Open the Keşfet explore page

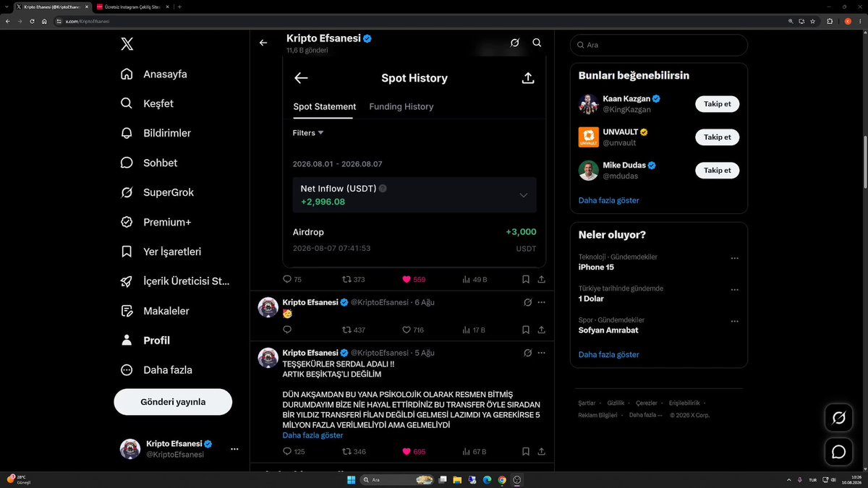tap(147, 103)
